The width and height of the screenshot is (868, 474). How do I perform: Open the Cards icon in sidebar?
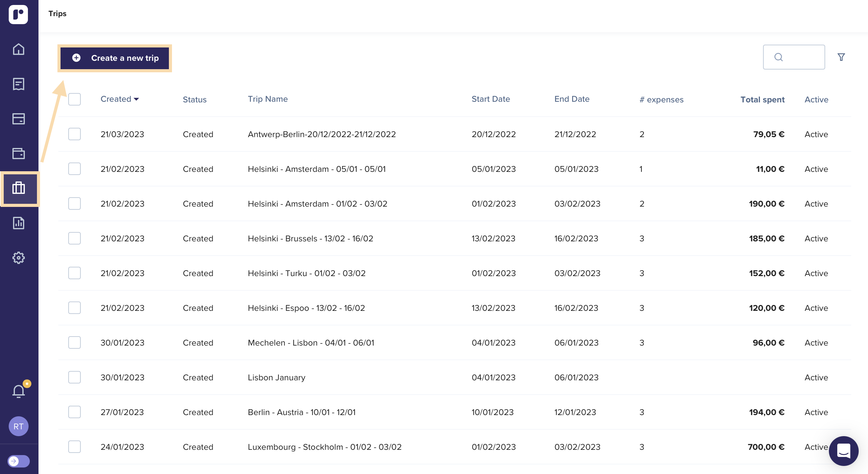point(19,119)
